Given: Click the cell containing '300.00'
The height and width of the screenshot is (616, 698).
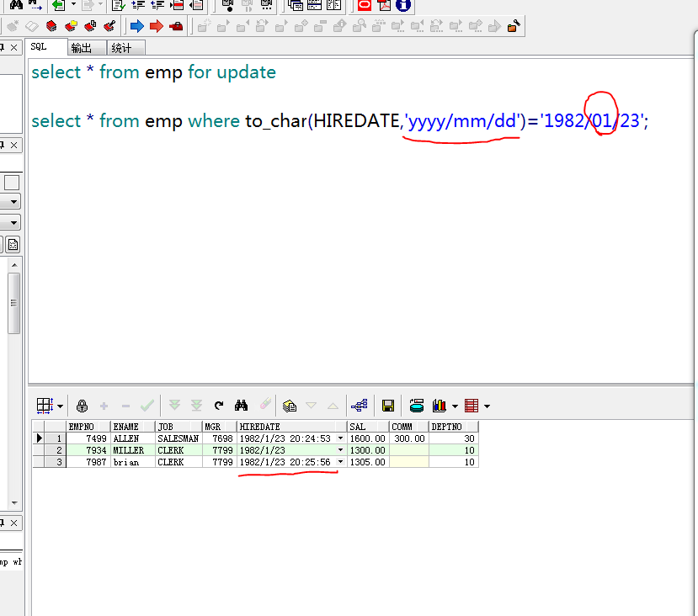Looking at the screenshot, I should pyautogui.click(x=409, y=438).
